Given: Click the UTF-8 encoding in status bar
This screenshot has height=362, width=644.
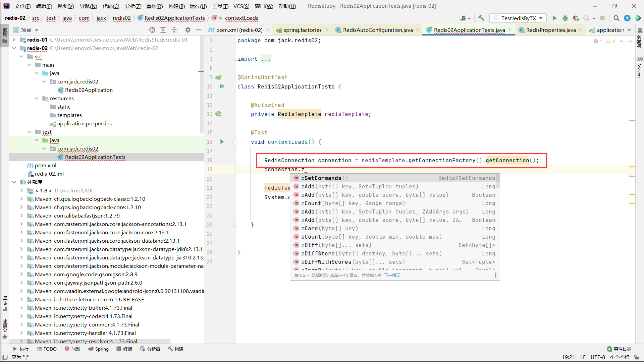Looking at the screenshot, I should point(598,357).
